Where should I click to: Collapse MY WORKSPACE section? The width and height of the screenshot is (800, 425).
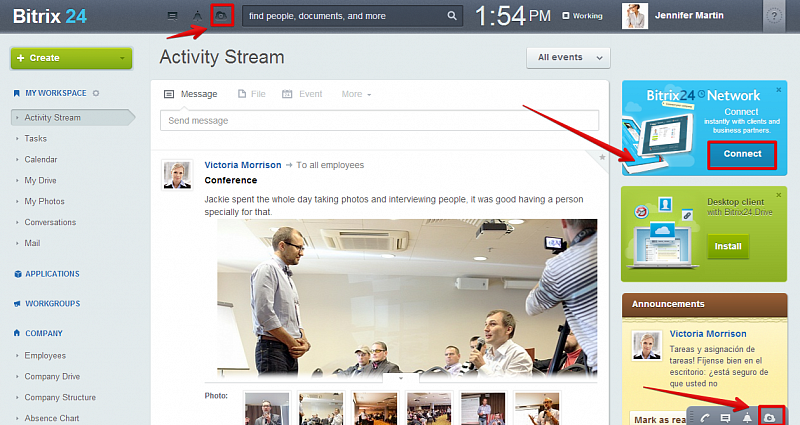pyautogui.click(x=56, y=93)
